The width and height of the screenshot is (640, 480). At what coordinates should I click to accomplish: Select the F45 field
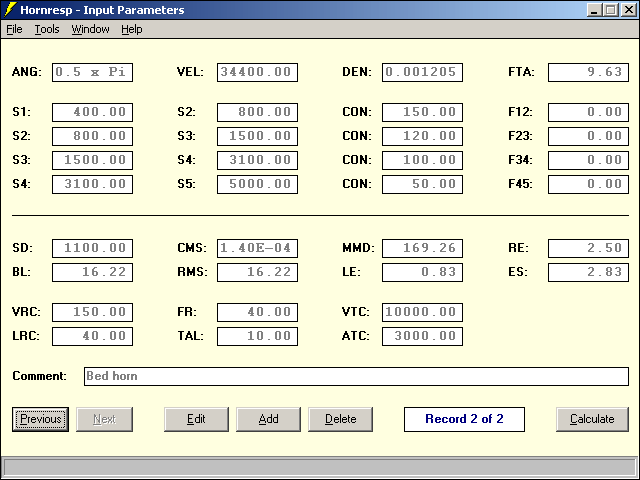click(588, 184)
